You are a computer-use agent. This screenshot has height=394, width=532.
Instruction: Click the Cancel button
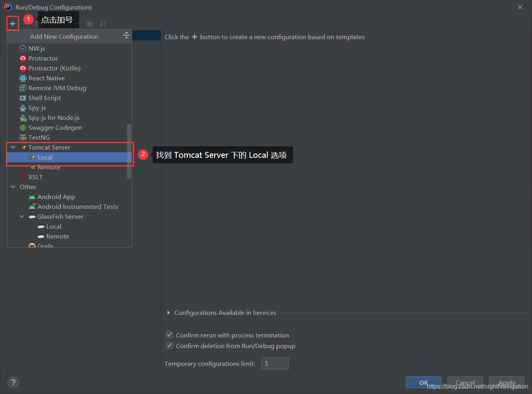pos(465,382)
